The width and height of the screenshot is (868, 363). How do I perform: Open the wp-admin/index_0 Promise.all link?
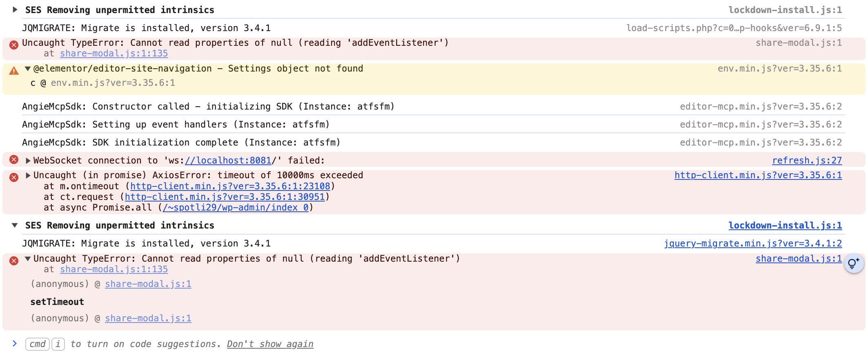pyautogui.click(x=236, y=208)
